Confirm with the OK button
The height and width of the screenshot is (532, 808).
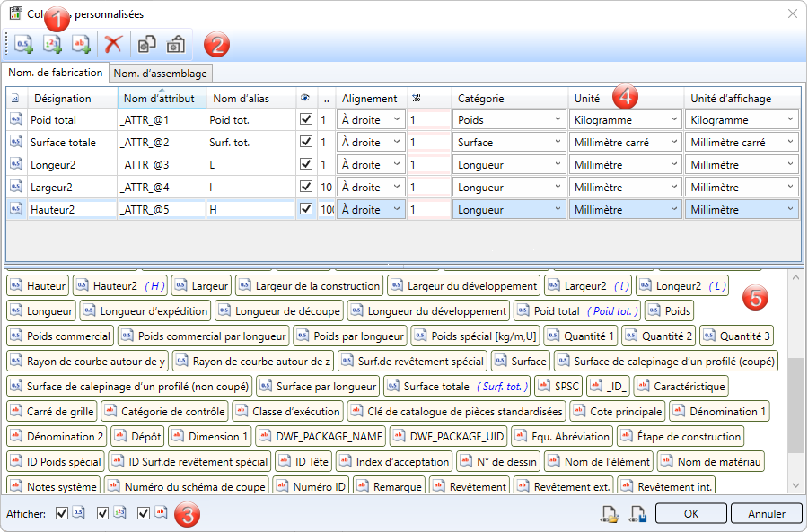[x=691, y=513]
